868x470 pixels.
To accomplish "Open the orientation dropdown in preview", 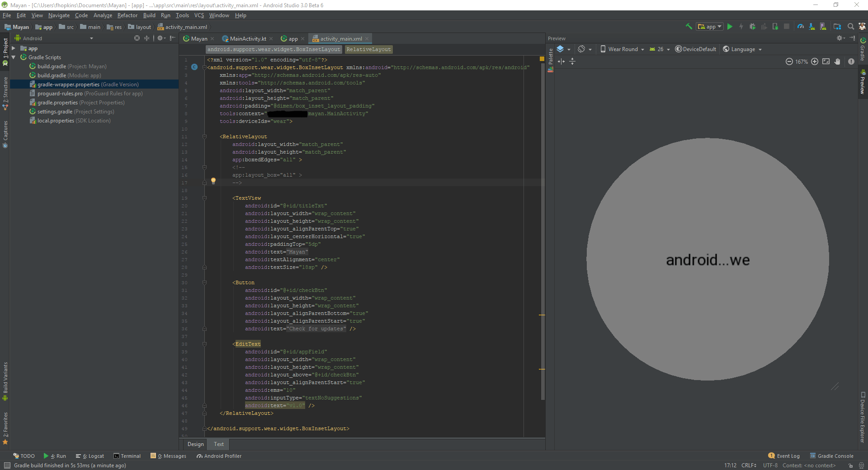I will (x=585, y=49).
